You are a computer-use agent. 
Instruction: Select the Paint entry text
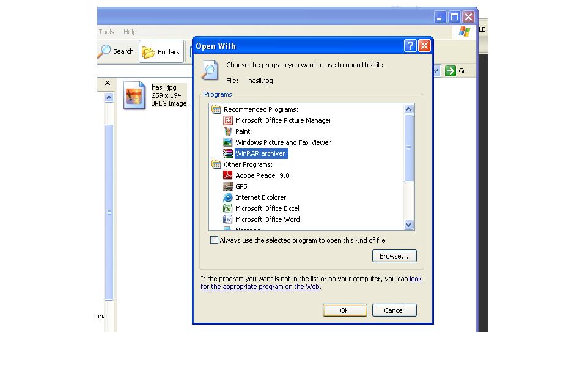coord(243,131)
